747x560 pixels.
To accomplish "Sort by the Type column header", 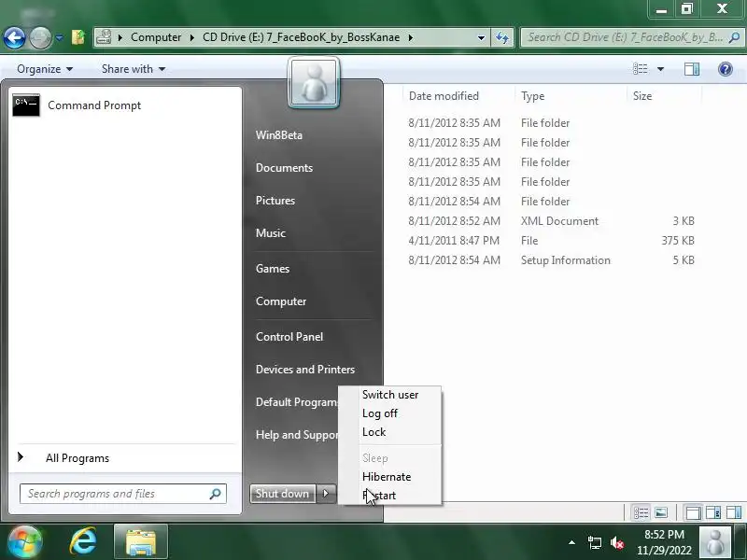I will [x=532, y=96].
